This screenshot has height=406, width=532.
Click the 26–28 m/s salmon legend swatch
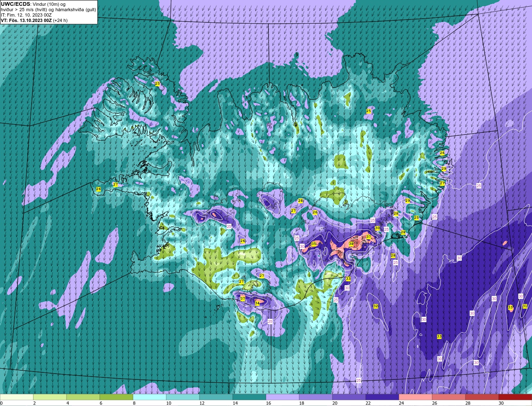[449, 397]
